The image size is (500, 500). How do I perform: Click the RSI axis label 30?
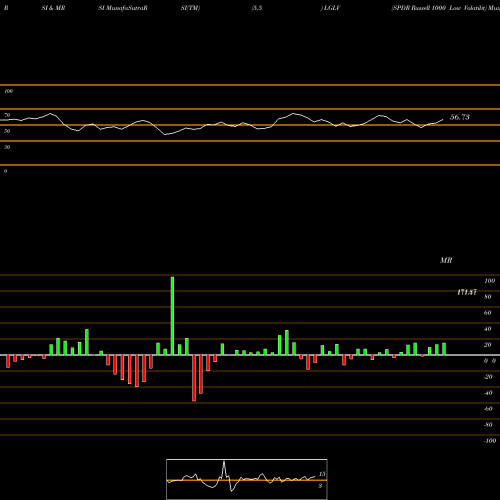pos(7,147)
